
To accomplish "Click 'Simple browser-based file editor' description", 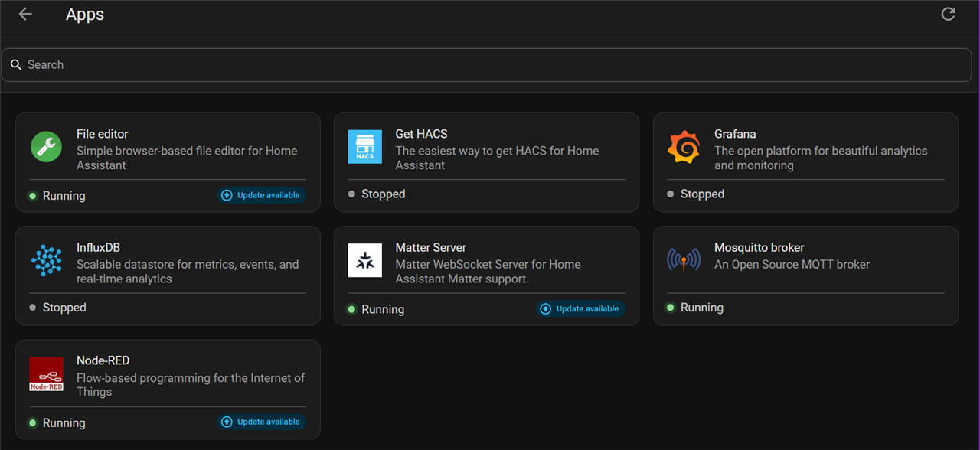I will tap(187, 158).
